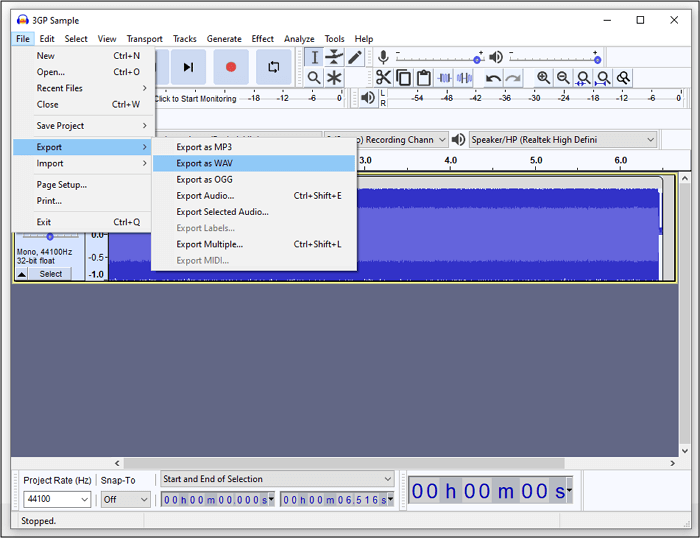Choose Export as WAV
700x538 pixels.
click(204, 163)
